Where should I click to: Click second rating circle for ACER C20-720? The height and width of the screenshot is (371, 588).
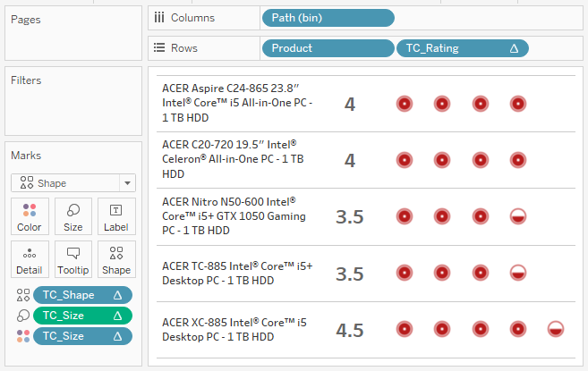(442, 160)
